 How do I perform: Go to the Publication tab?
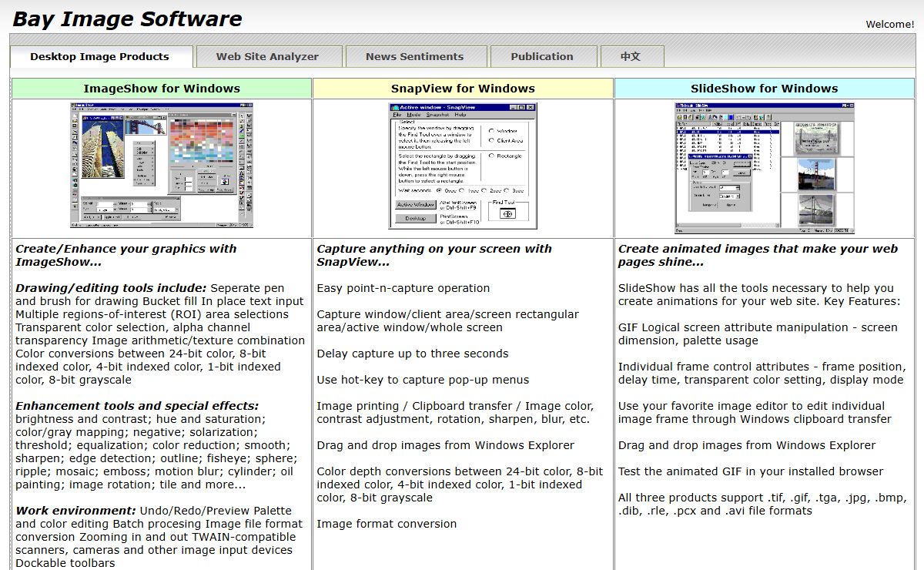pos(542,56)
